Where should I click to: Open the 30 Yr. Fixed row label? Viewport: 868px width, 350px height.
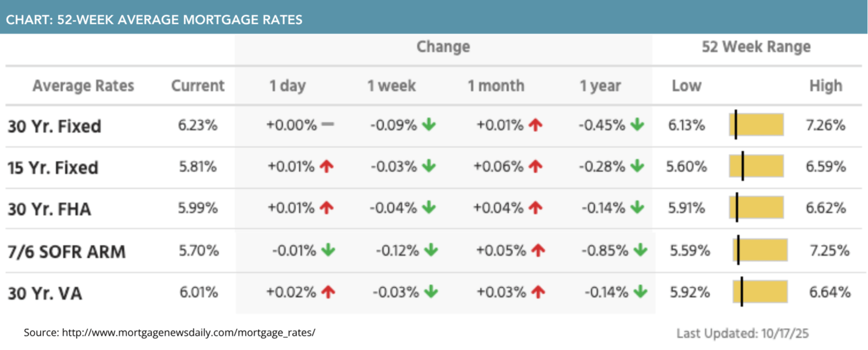pos(55,126)
